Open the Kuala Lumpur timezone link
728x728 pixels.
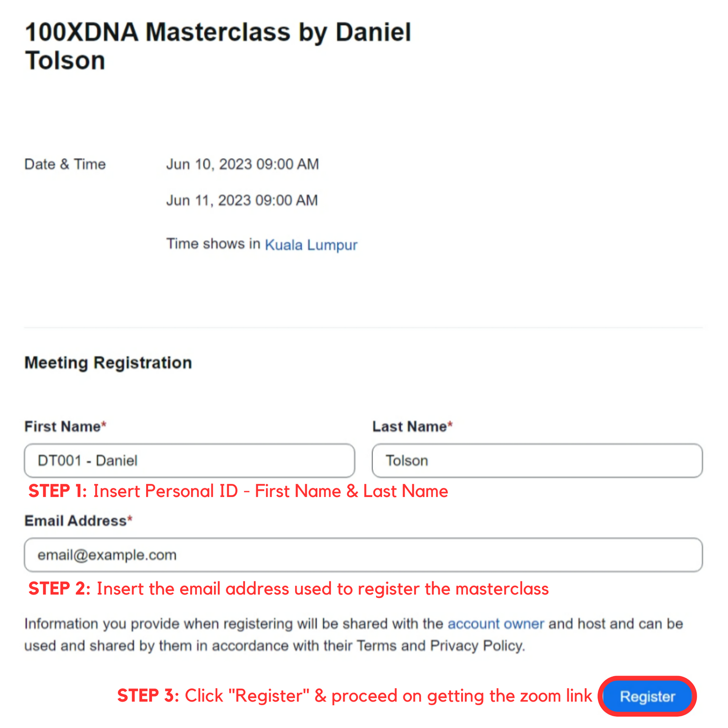[x=311, y=245]
